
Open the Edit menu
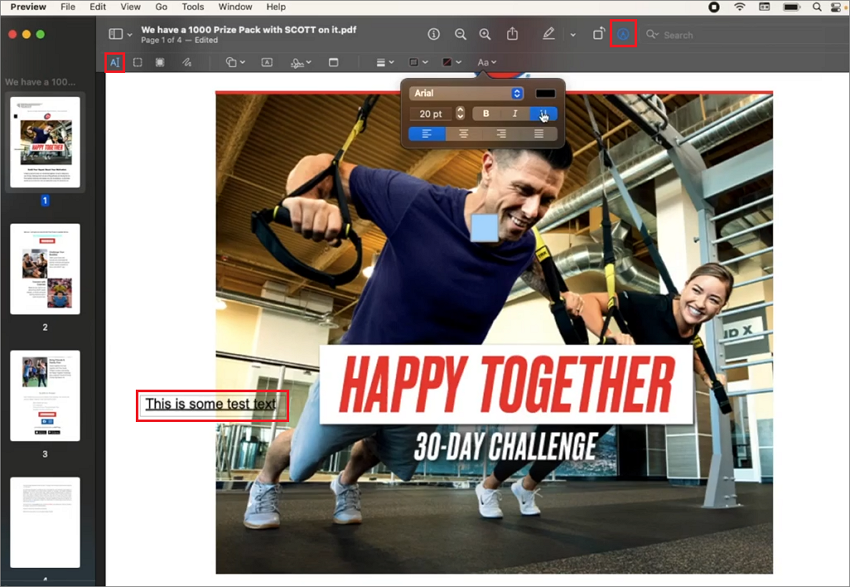[x=98, y=7]
